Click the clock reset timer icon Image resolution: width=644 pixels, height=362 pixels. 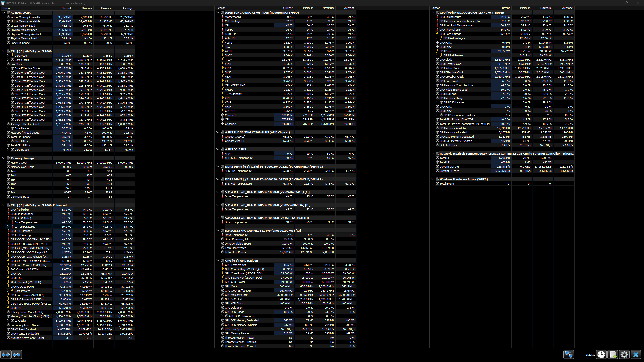pyautogui.click(x=601, y=355)
